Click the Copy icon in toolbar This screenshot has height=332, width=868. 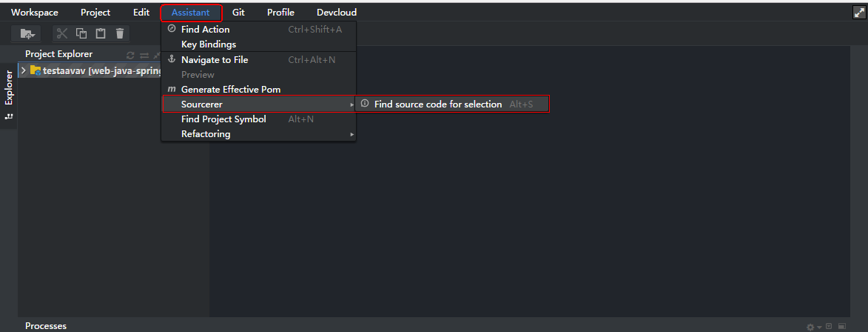tap(81, 33)
